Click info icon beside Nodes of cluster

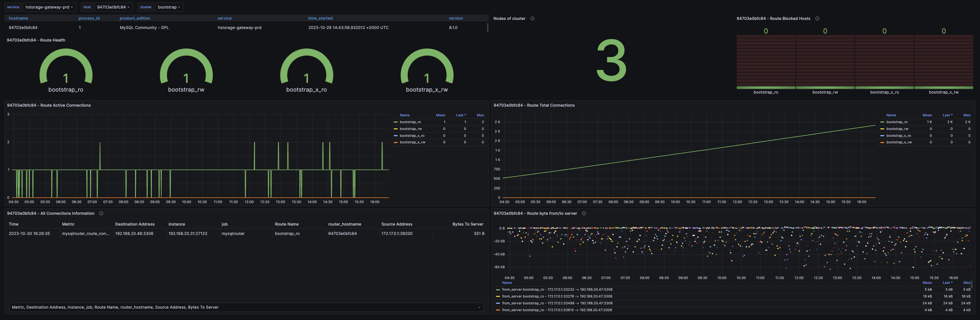(532, 18)
